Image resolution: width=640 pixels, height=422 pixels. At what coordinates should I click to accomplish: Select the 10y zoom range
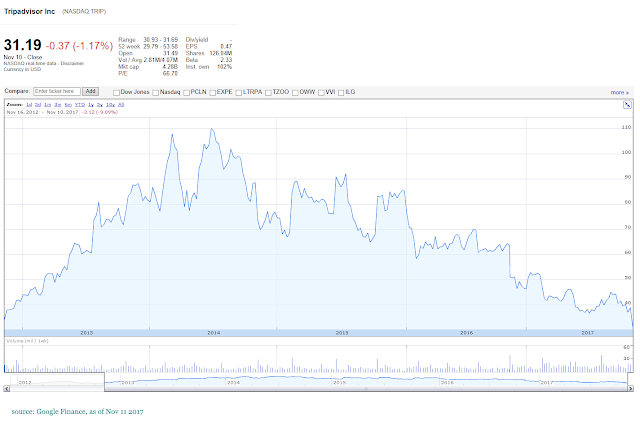coord(110,105)
